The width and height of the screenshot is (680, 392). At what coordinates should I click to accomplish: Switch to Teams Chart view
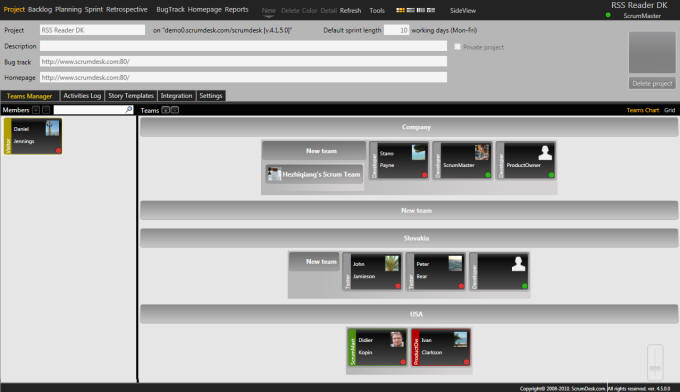[x=642, y=110]
